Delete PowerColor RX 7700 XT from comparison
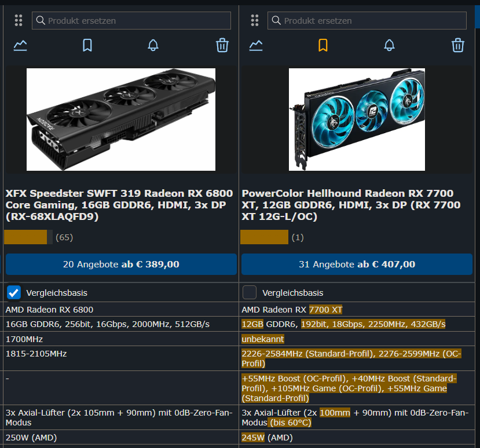The width and height of the screenshot is (480, 448). click(x=458, y=45)
